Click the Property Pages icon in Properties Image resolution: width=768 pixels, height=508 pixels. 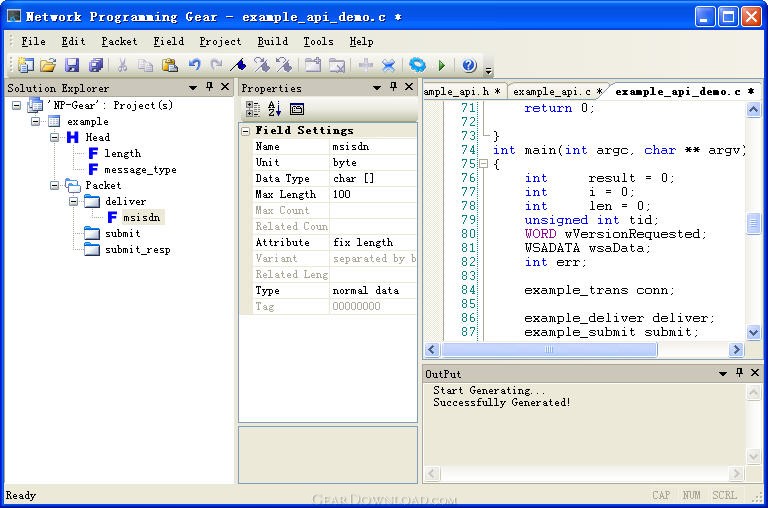click(297, 109)
